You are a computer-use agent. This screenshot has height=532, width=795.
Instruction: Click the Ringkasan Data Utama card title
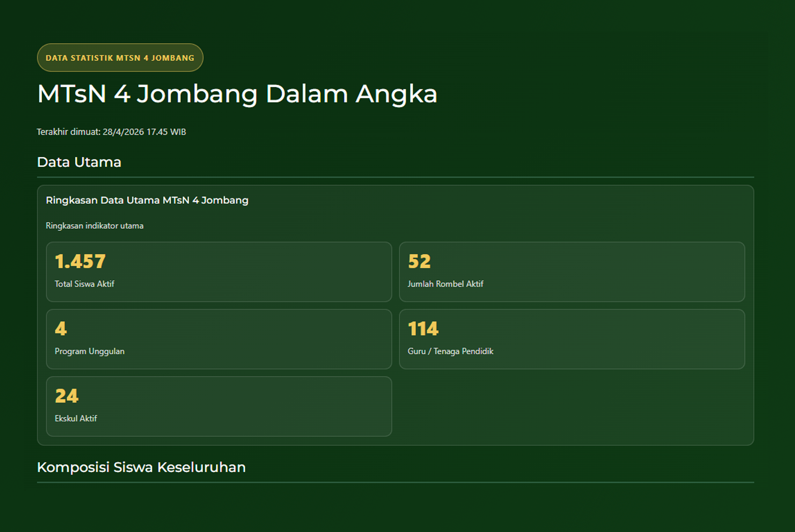pos(147,200)
